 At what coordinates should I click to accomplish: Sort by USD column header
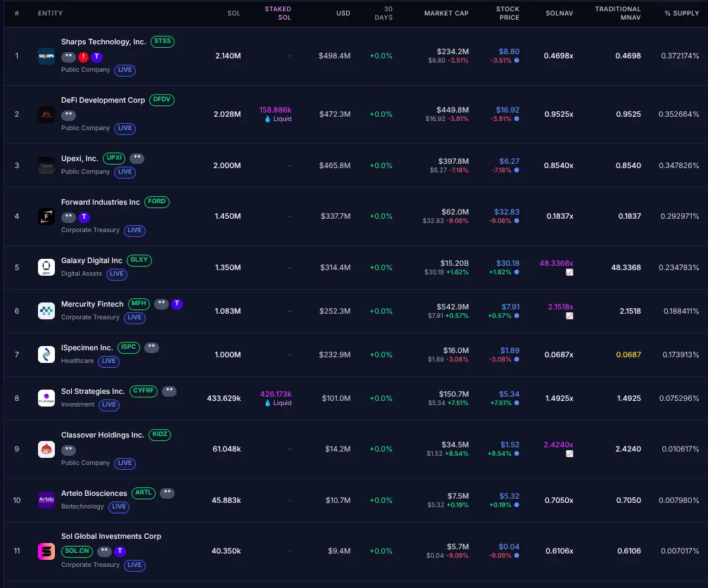click(x=343, y=13)
